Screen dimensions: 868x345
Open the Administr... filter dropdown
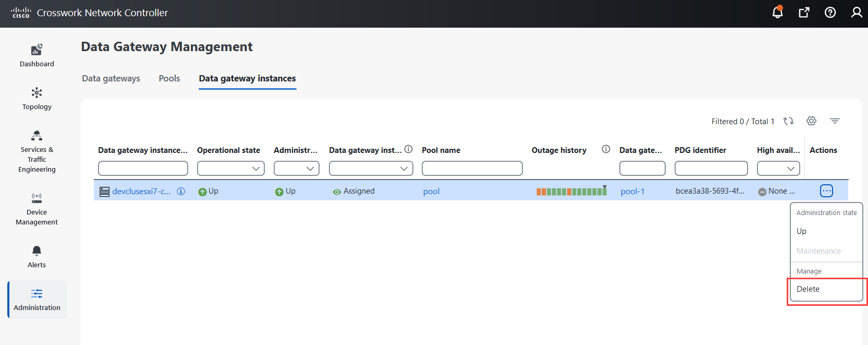[x=297, y=169]
